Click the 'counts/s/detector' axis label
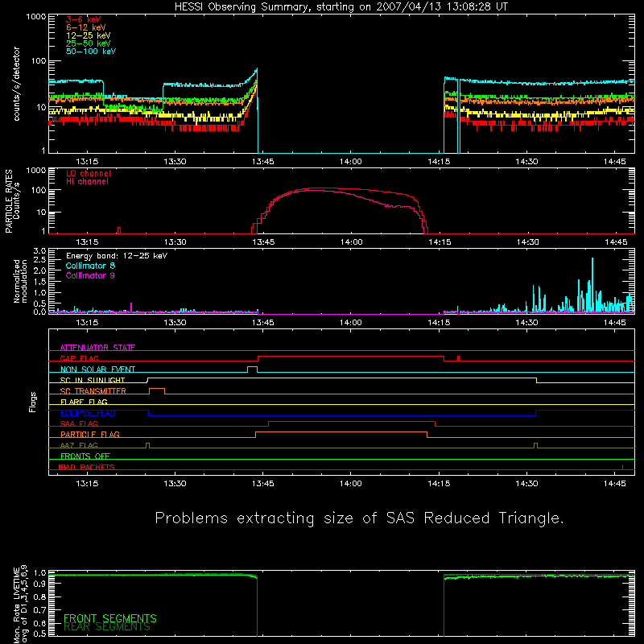The width and height of the screenshot is (644, 644). tap(17, 84)
